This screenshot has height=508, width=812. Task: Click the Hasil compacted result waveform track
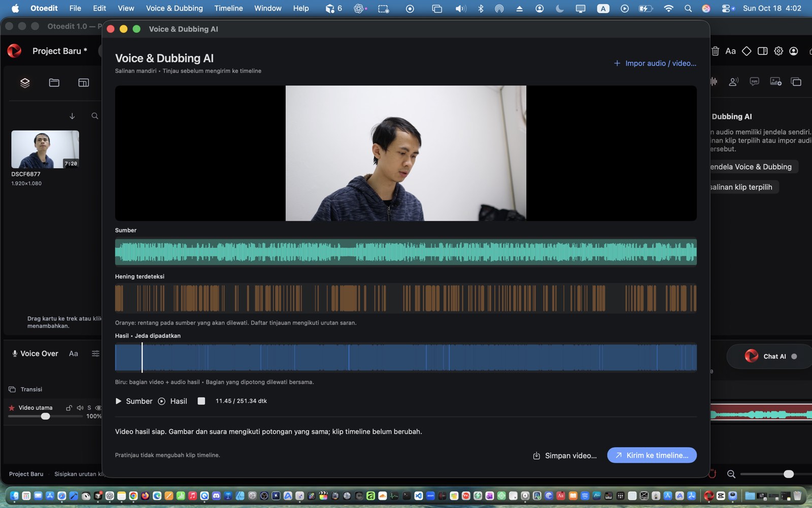406,358
